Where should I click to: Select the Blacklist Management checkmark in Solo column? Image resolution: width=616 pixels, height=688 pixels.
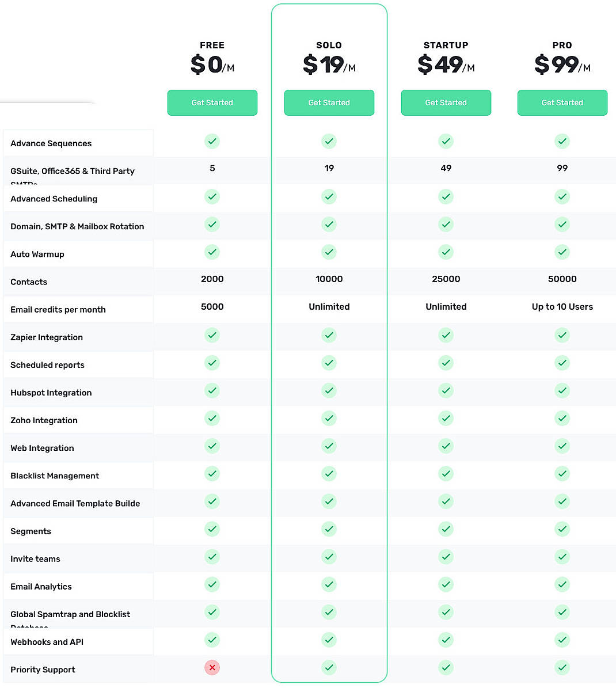329,474
